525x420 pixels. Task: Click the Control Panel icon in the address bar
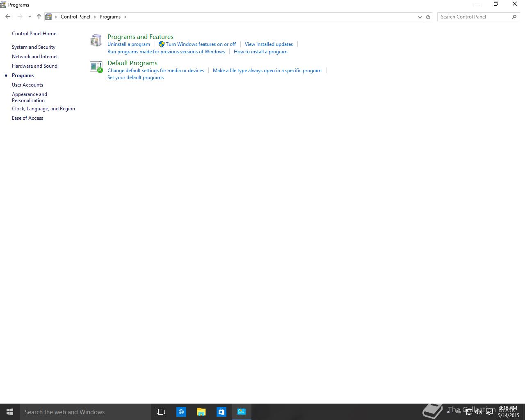tap(48, 17)
